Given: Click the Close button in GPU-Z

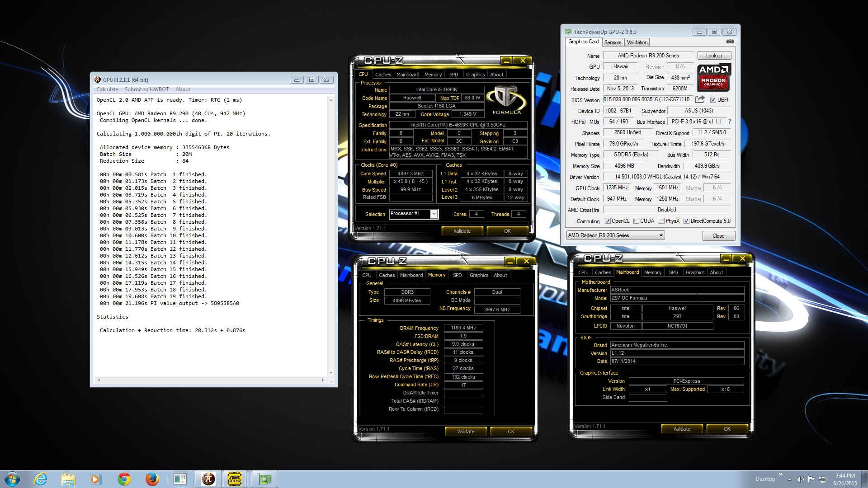Looking at the screenshot, I should pyautogui.click(x=718, y=236).
